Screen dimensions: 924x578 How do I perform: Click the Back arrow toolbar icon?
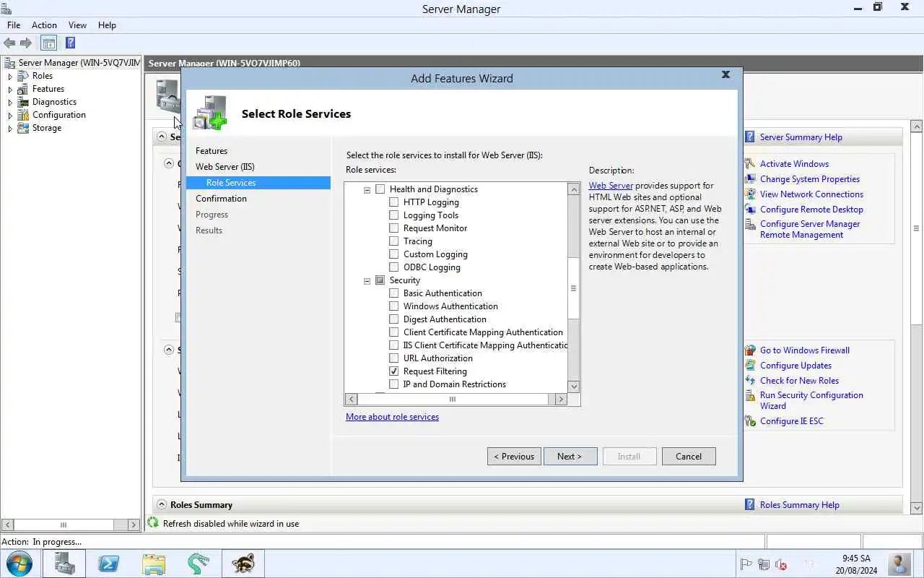pyautogui.click(x=9, y=43)
